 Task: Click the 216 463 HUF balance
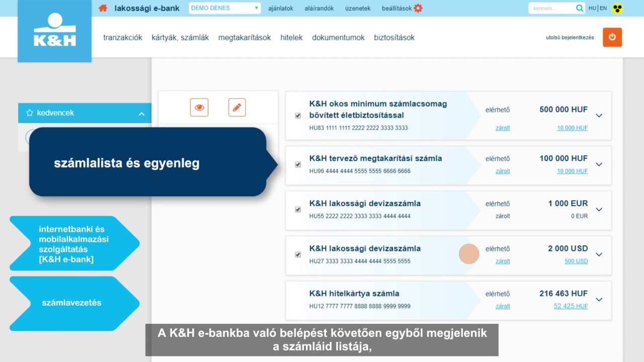[563, 294]
